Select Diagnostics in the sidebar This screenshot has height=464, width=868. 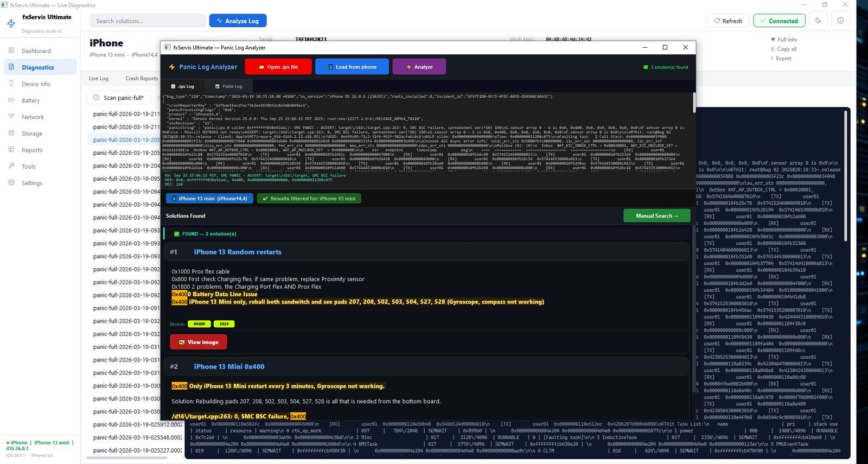[40, 67]
